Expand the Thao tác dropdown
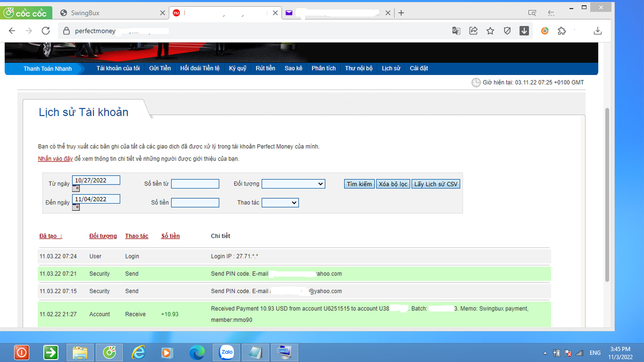The image size is (644, 362). 280,203
